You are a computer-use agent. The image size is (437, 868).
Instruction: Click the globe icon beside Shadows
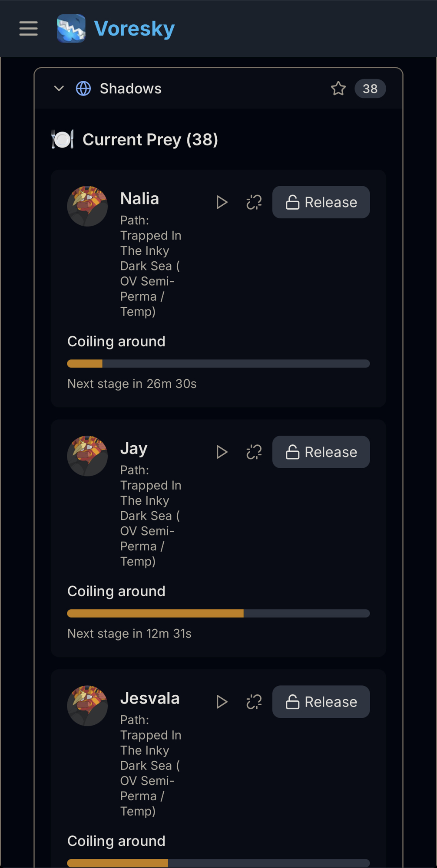point(83,89)
